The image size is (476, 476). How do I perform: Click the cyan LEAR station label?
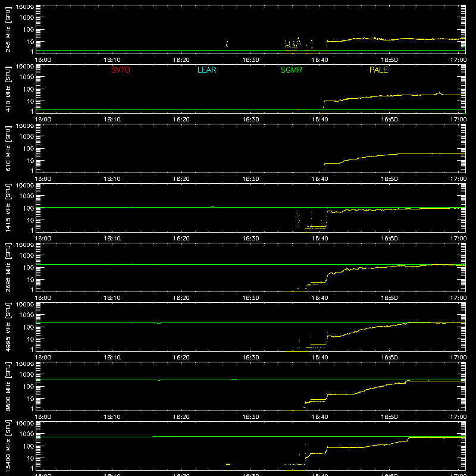pos(206,70)
